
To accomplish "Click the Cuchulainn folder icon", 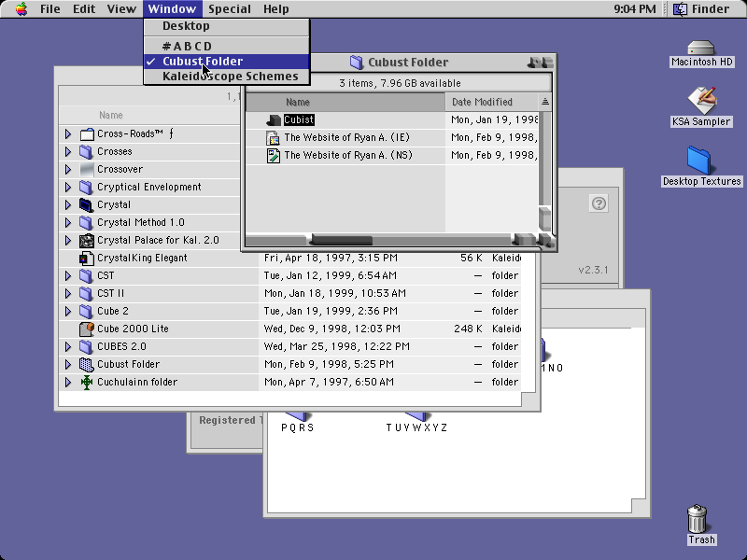I will [86, 382].
